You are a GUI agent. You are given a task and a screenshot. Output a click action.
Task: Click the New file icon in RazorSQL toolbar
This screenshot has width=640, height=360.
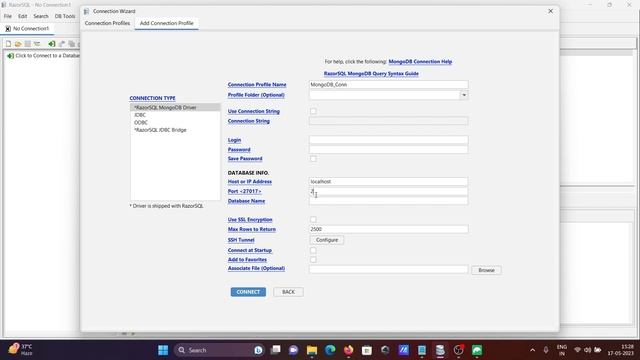8,44
